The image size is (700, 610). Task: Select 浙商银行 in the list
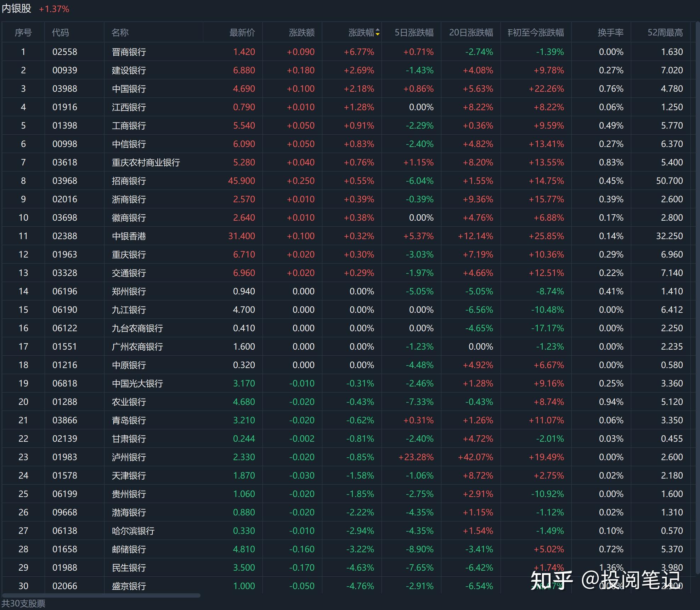tap(129, 199)
